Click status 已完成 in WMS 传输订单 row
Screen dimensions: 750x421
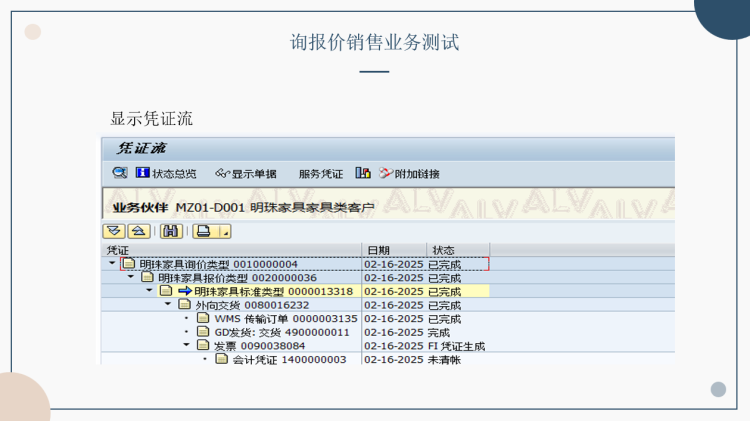444,319
